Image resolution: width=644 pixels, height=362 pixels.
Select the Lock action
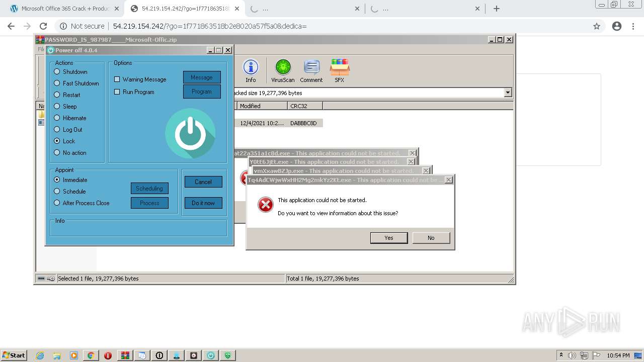tap(57, 141)
